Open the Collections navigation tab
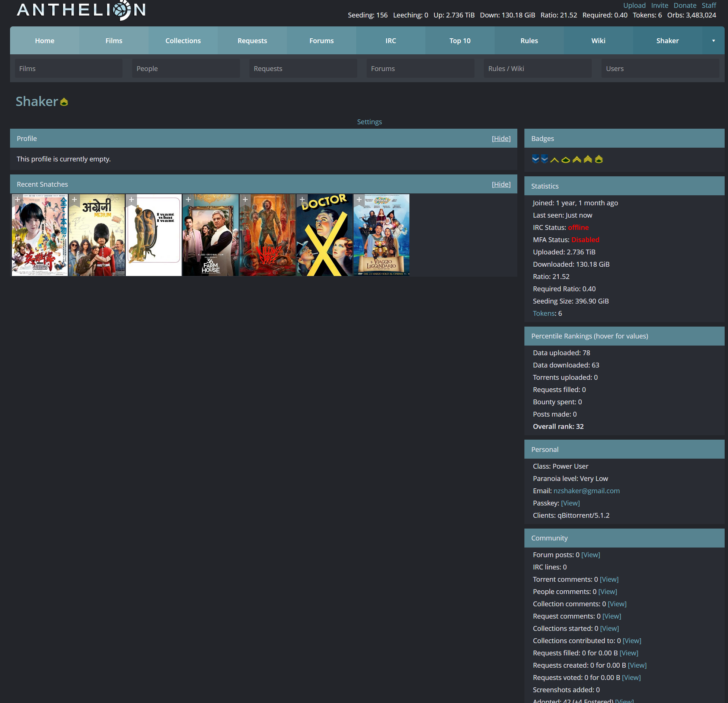Screen dimensions: 728x703 point(183,41)
